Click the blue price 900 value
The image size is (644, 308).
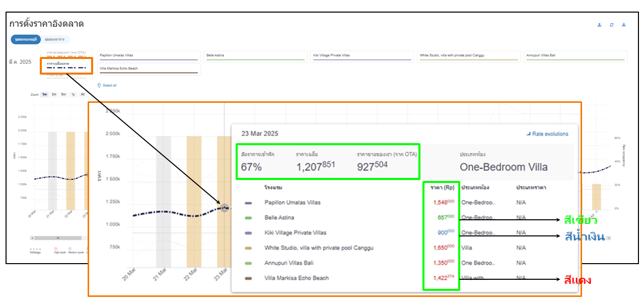447,232
